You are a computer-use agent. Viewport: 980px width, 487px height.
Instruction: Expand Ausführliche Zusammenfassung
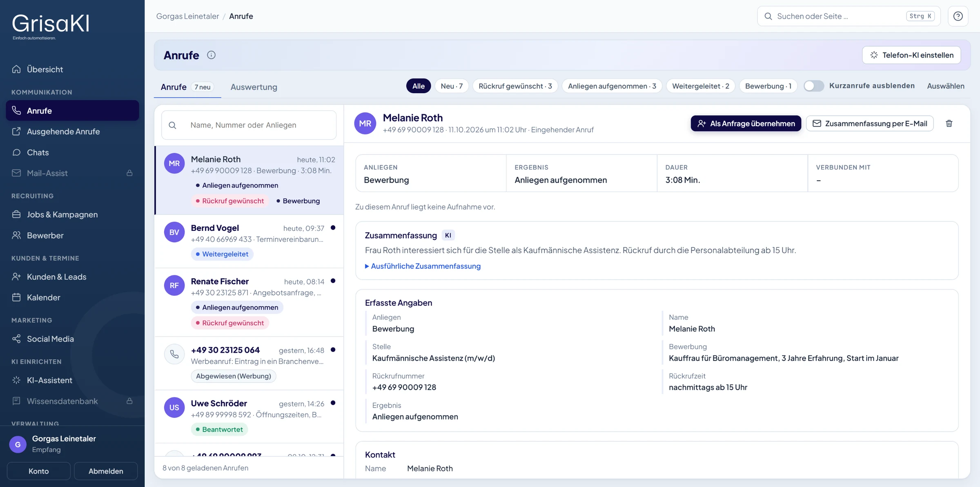tap(423, 266)
